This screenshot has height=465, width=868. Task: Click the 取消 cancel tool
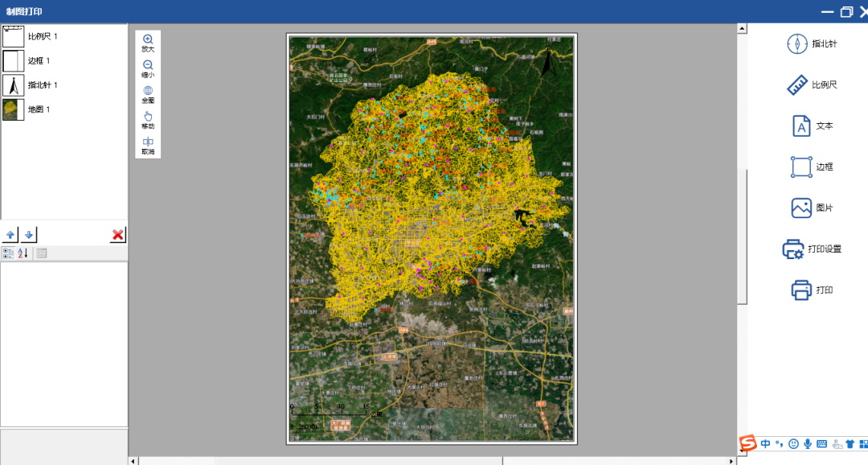tap(148, 146)
